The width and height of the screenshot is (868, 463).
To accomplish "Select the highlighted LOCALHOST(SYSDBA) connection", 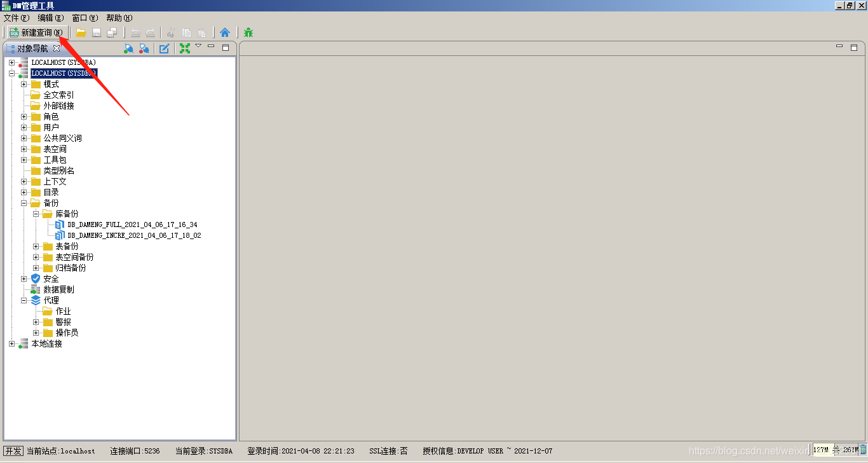I will pos(64,73).
